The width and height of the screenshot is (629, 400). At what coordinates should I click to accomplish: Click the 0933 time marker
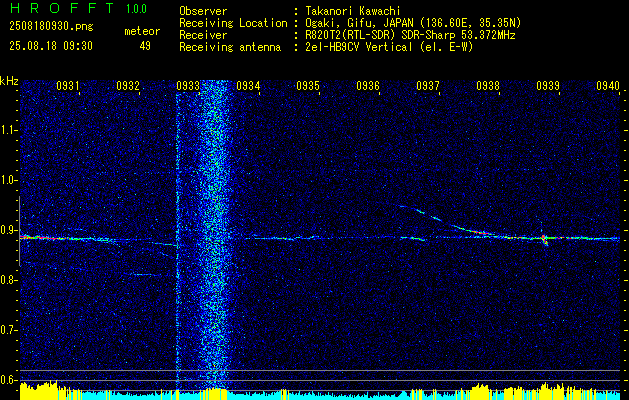(187, 85)
